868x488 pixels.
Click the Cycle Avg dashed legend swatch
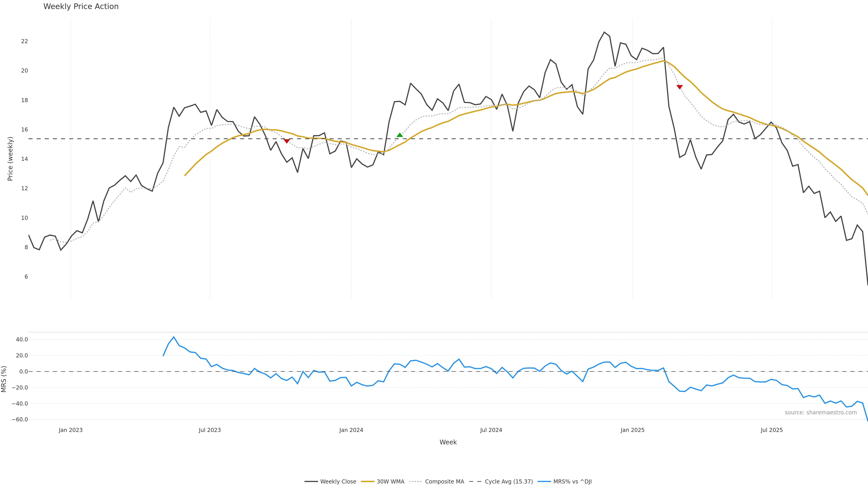point(475,482)
